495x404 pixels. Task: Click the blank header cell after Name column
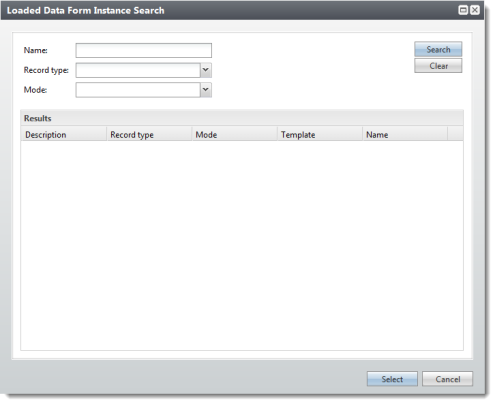455,134
